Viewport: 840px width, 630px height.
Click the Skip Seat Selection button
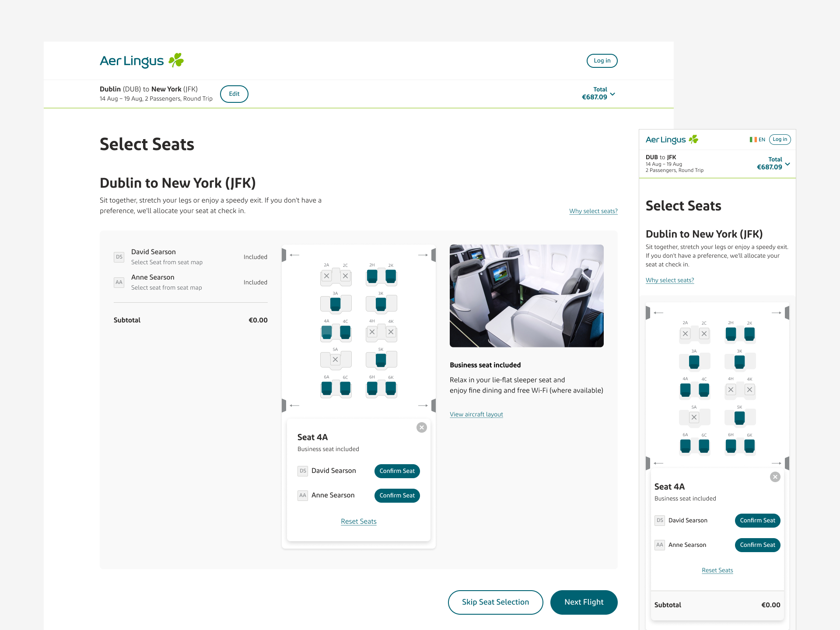tap(495, 602)
